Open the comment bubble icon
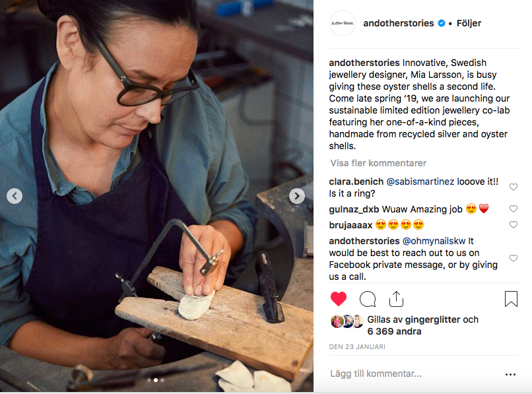 point(368,299)
